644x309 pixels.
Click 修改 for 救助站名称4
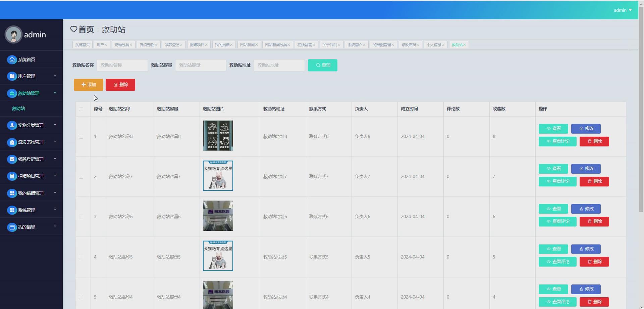point(586,289)
